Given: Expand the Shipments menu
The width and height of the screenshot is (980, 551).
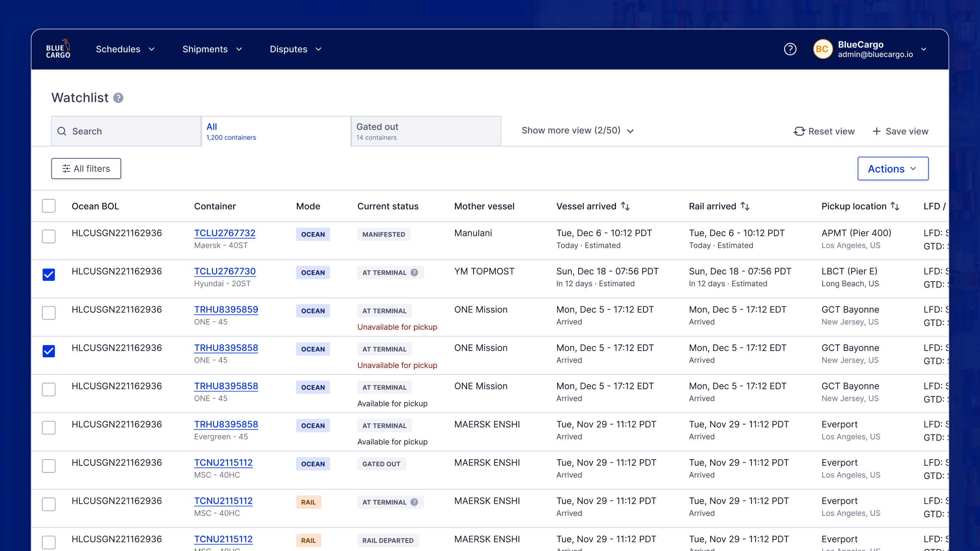Looking at the screenshot, I should pos(212,49).
